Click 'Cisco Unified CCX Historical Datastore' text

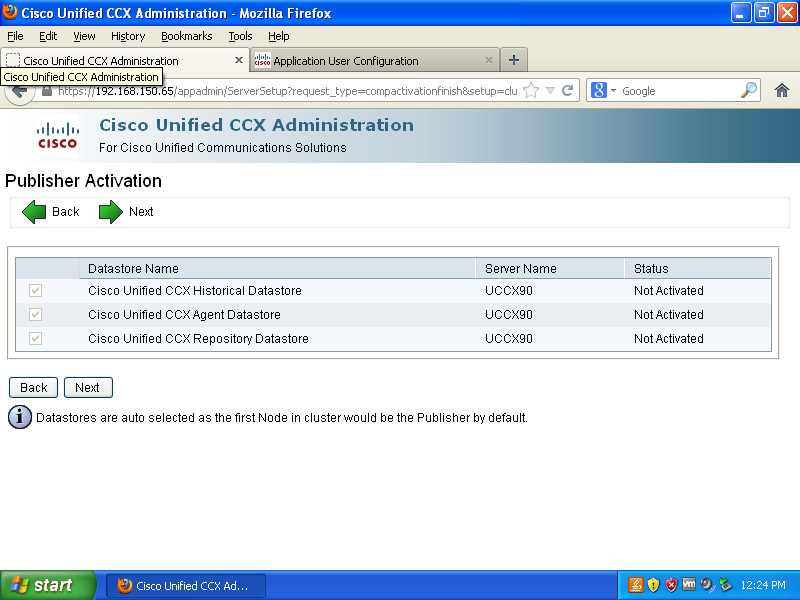coord(194,291)
